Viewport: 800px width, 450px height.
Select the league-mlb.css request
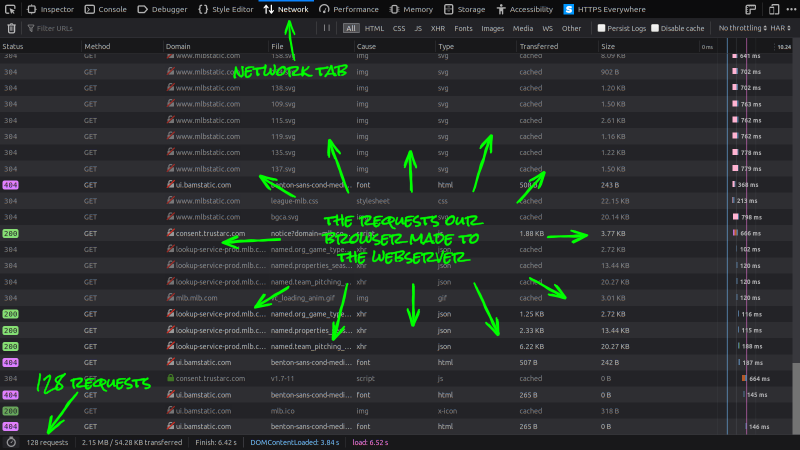396,201
